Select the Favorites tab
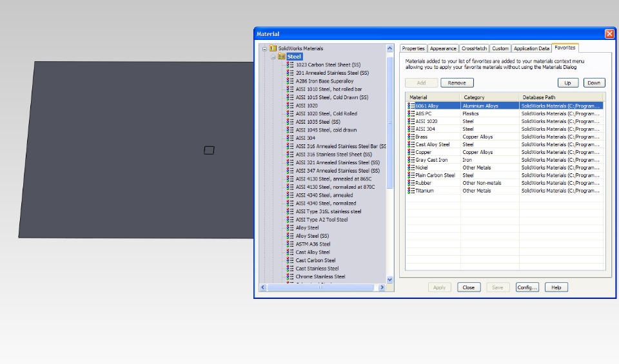Viewport: 619px width, 364px height. pyautogui.click(x=565, y=48)
